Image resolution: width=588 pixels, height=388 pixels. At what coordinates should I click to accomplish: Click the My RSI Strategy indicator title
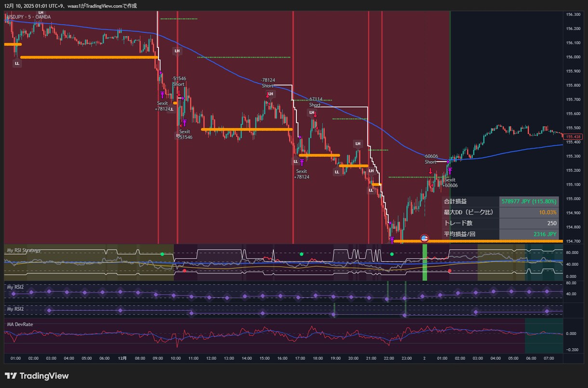24,250
